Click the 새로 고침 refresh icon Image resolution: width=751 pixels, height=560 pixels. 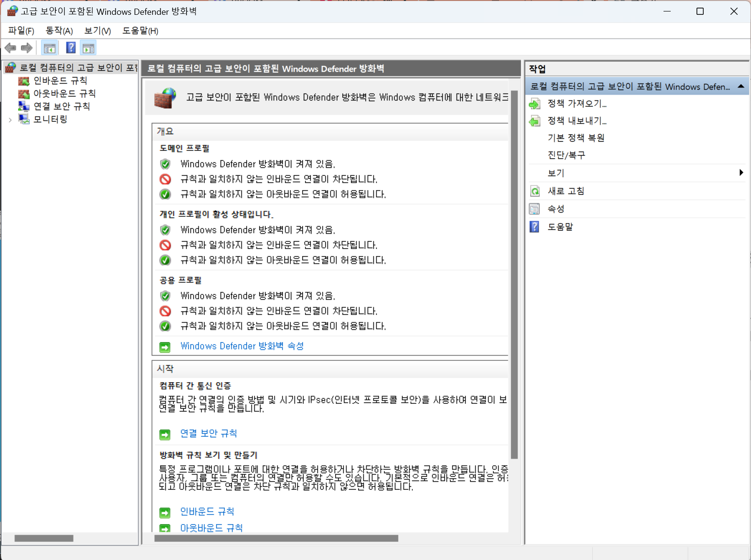535,191
